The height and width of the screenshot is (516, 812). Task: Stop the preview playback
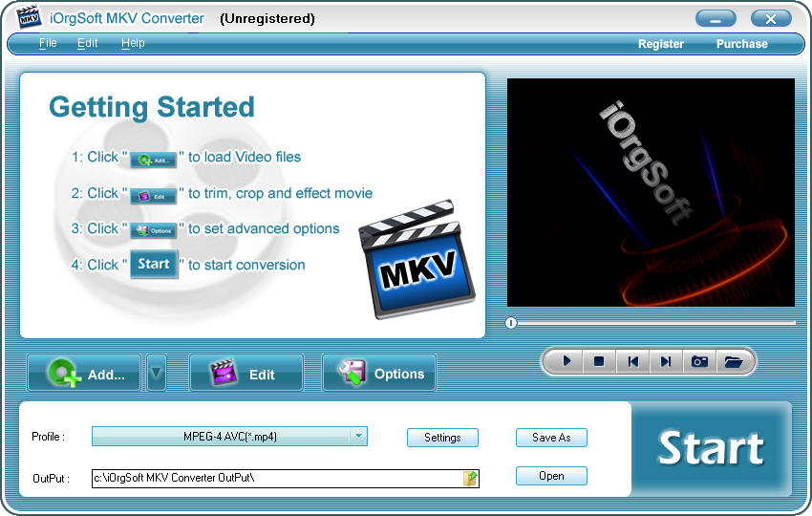coord(599,361)
